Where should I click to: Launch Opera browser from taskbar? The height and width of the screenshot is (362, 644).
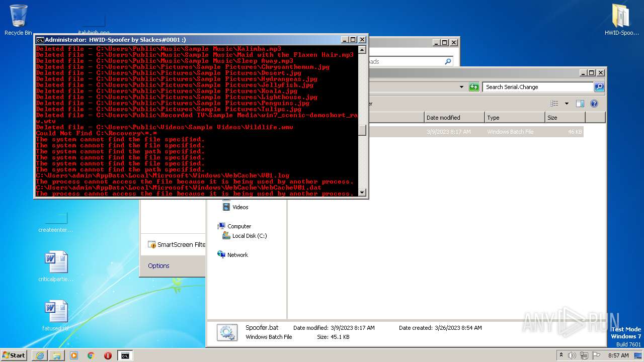[x=108, y=355]
